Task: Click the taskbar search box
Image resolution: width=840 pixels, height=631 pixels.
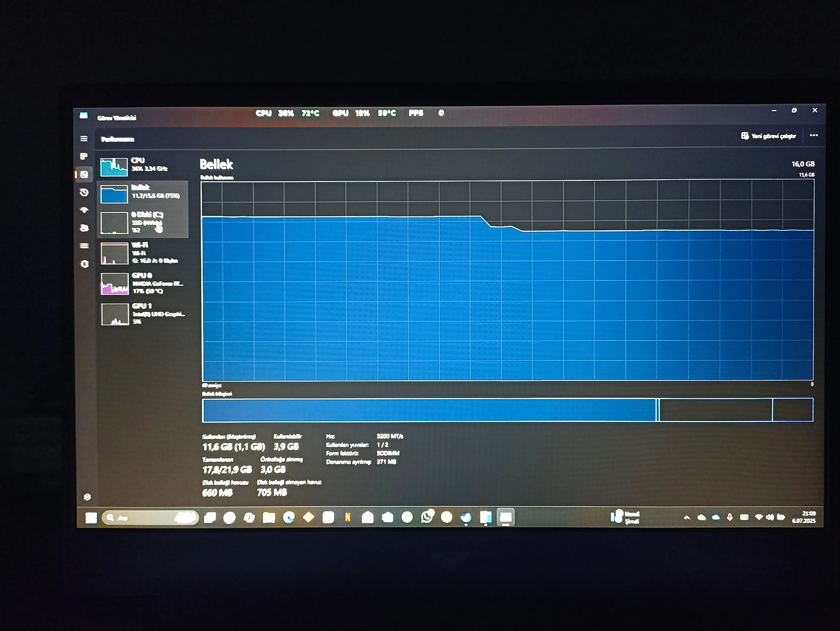Action: (150, 518)
